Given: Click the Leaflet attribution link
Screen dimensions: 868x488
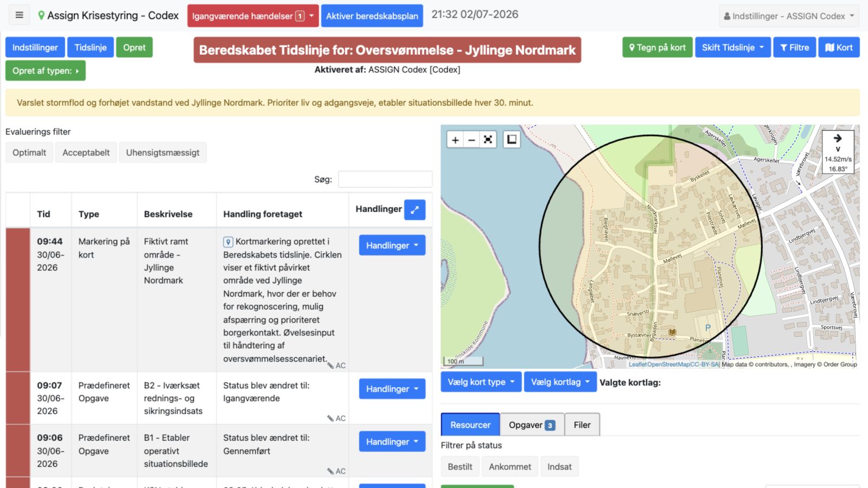Looking at the screenshot, I should pos(637,364).
